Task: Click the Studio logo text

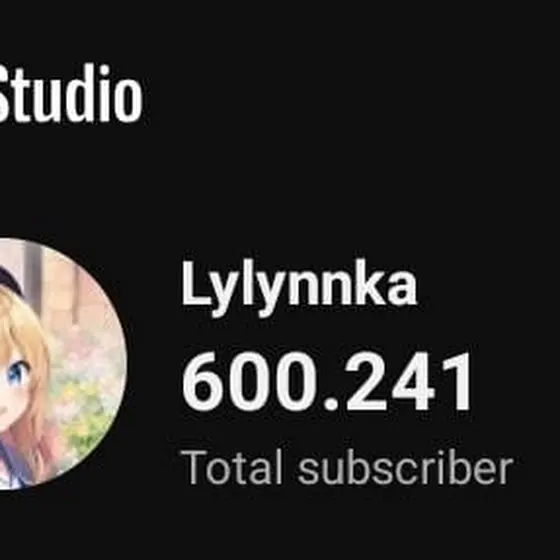Action: (x=71, y=94)
